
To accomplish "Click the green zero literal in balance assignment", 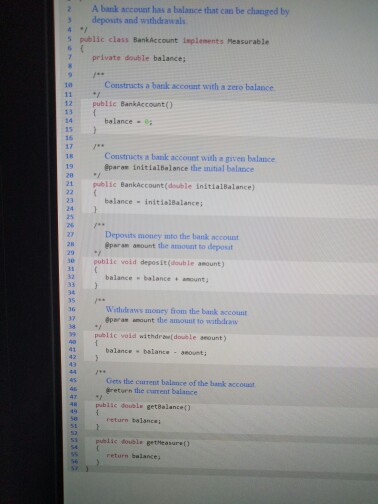I will 147,122.
